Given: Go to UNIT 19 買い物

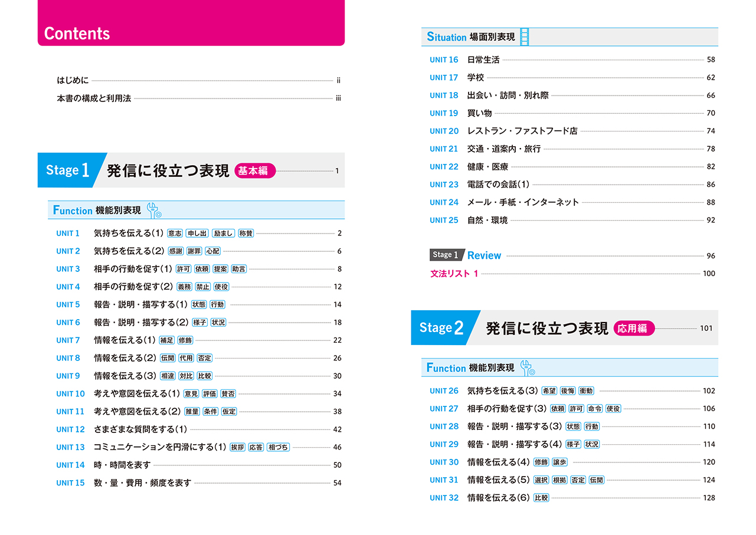Looking at the screenshot, I should (572, 113).
